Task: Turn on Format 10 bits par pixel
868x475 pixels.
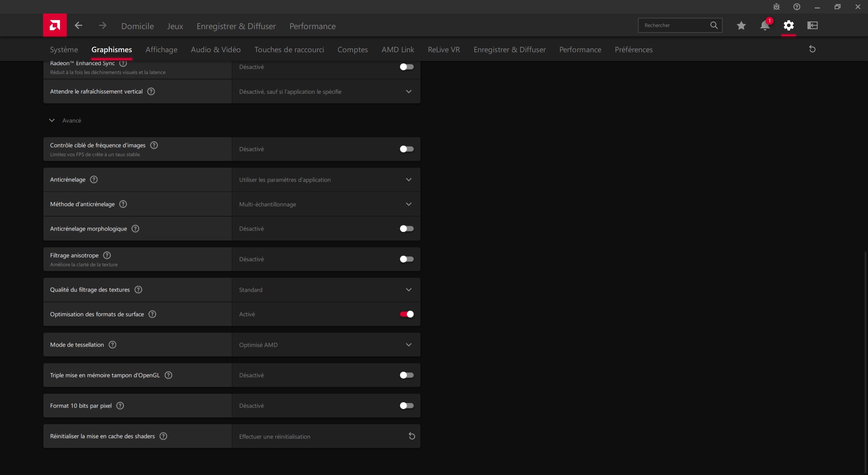Action: tap(407, 406)
